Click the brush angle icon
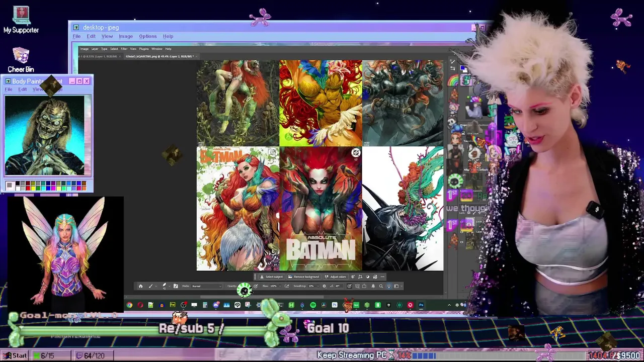 [332, 286]
